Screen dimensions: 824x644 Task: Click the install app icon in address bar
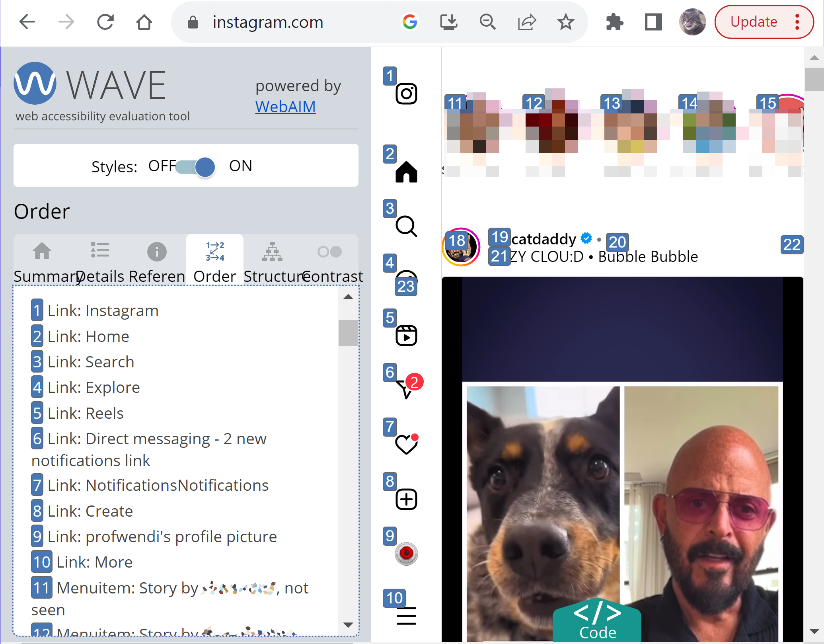(448, 22)
